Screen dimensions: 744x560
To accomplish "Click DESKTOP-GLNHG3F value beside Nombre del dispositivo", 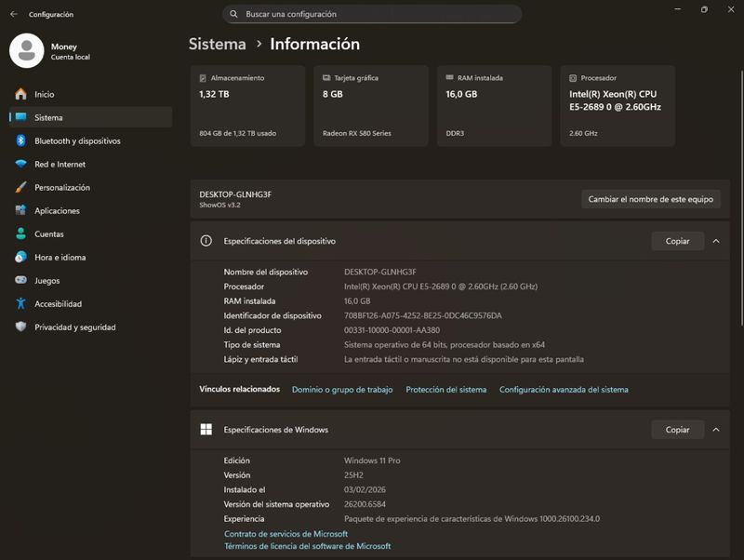I will pos(380,272).
